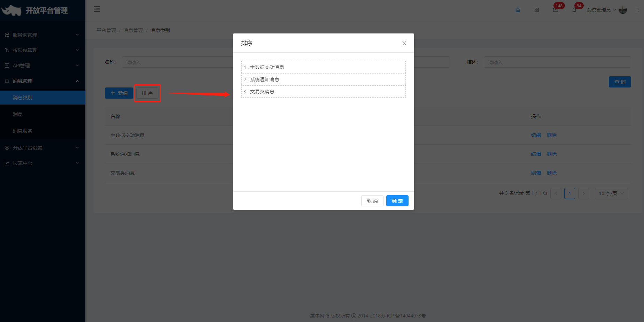644x322 pixels.
Task: Open notification bell with 54 badge
Action: click(574, 10)
